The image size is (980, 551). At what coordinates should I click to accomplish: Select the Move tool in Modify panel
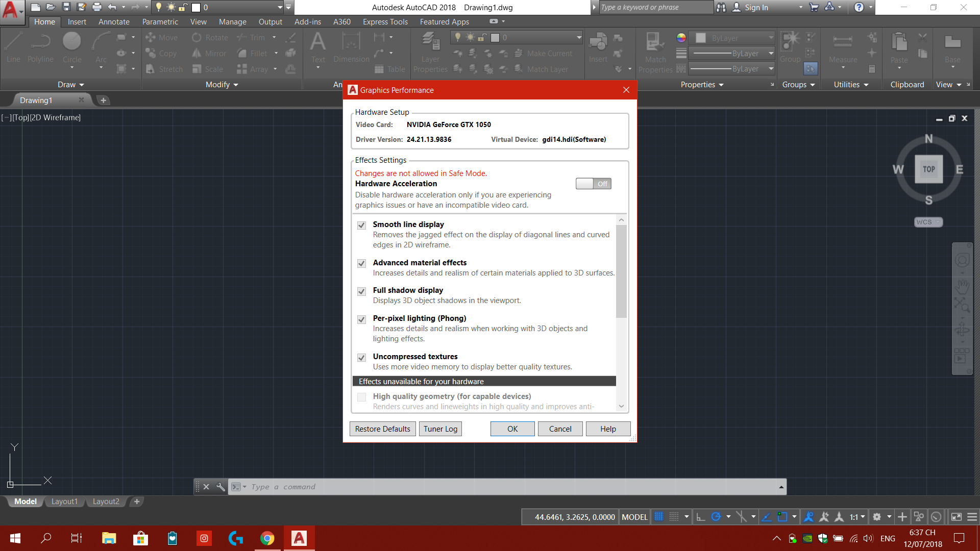pyautogui.click(x=161, y=37)
